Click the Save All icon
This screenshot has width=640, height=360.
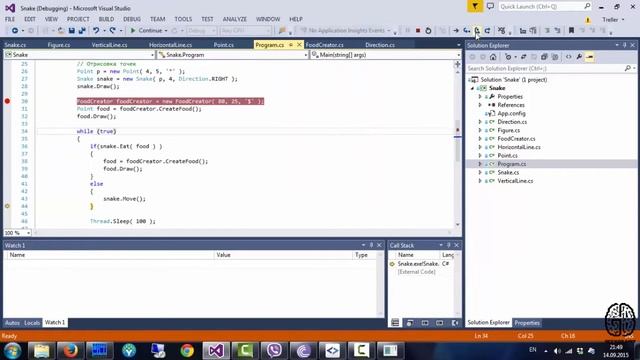82,31
